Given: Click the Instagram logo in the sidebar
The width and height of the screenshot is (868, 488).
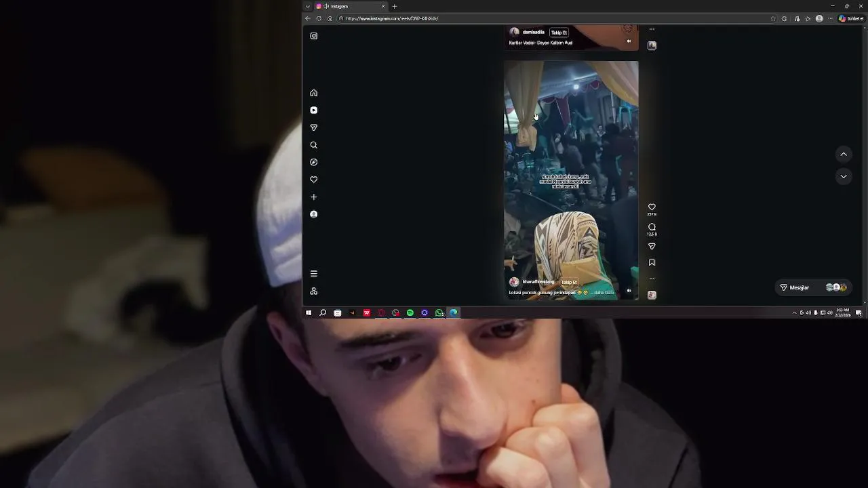Looking at the screenshot, I should [313, 36].
